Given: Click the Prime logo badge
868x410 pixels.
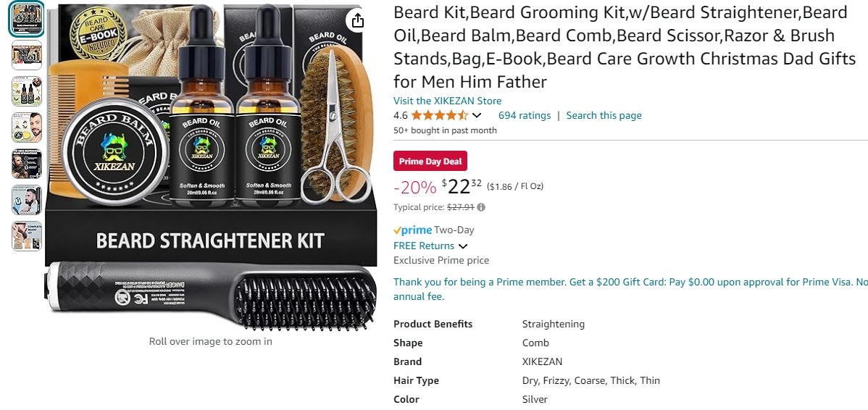Looking at the screenshot, I should [x=412, y=230].
